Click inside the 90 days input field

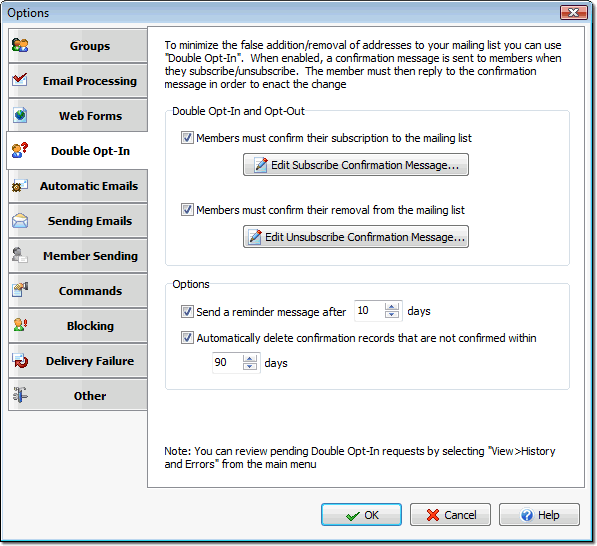(227, 362)
